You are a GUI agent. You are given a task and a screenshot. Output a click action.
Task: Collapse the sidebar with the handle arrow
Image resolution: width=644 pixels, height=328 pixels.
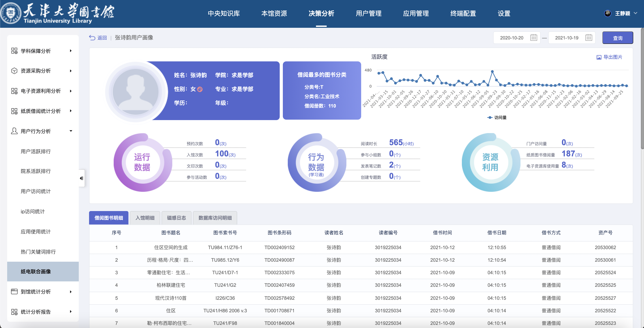[81, 178]
